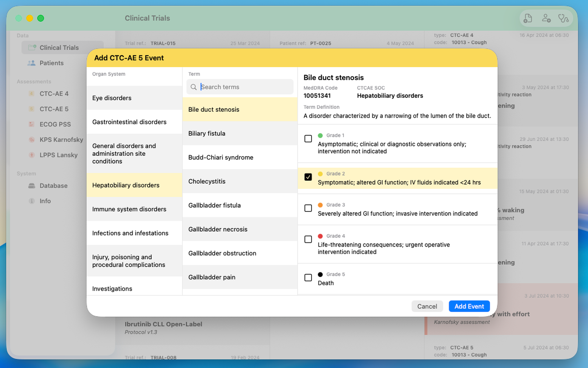Image resolution: width=588 pixels, height=368 pixels.
Task: Click the add patient toolbar icon
Action: pyautogui.click(x=546, y=18)
